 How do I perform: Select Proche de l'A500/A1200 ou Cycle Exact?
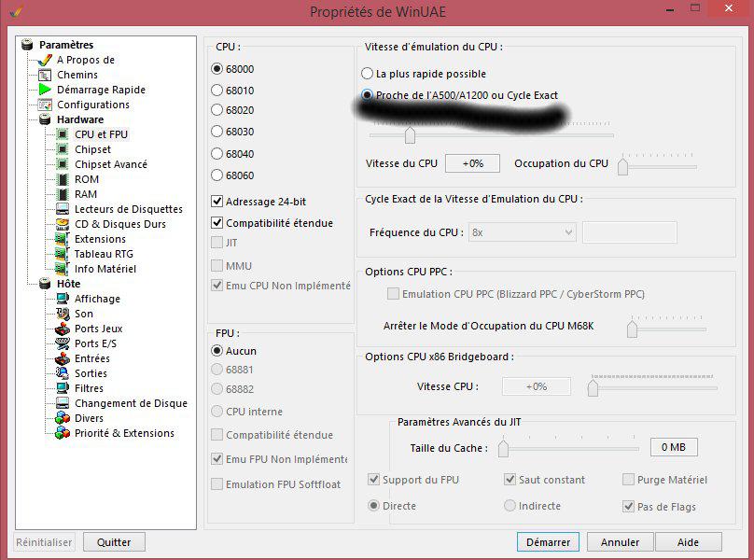(367, 95)
